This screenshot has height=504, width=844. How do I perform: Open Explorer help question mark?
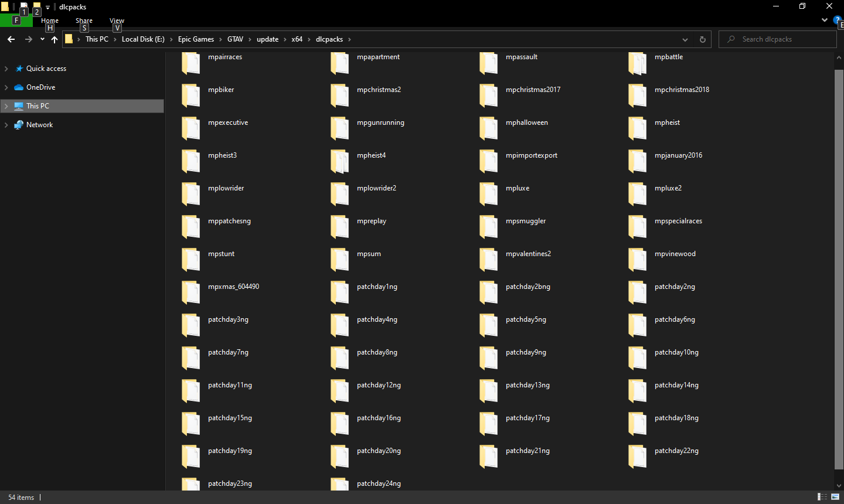838,20
